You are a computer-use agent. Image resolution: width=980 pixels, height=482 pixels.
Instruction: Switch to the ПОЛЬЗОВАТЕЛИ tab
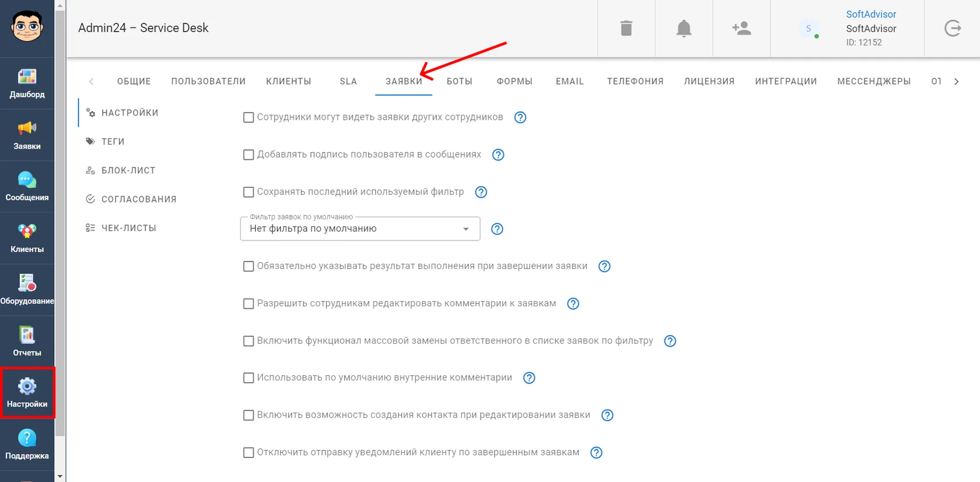[208, 81]
